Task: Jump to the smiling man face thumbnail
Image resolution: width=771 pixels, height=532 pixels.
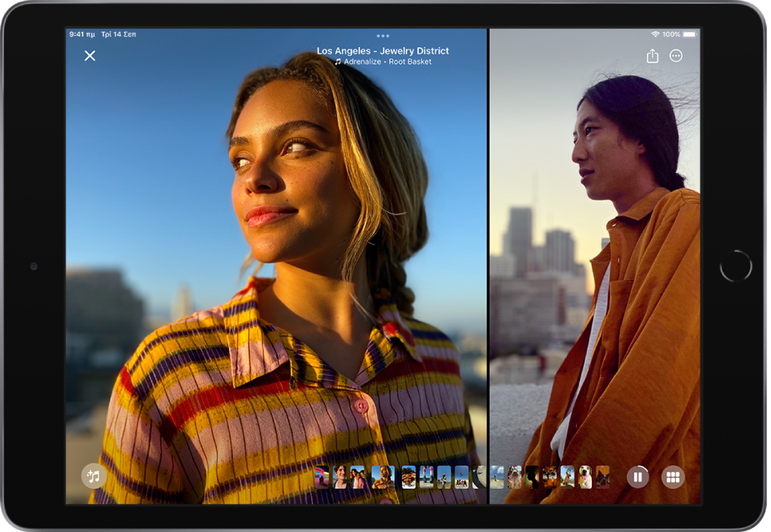Action: (x=340, y=478)
